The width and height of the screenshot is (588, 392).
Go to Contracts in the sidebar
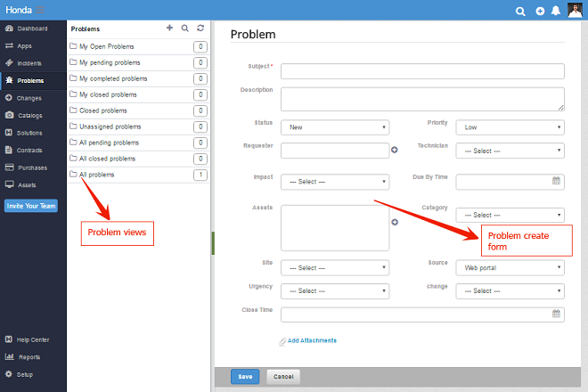point(33,150)
